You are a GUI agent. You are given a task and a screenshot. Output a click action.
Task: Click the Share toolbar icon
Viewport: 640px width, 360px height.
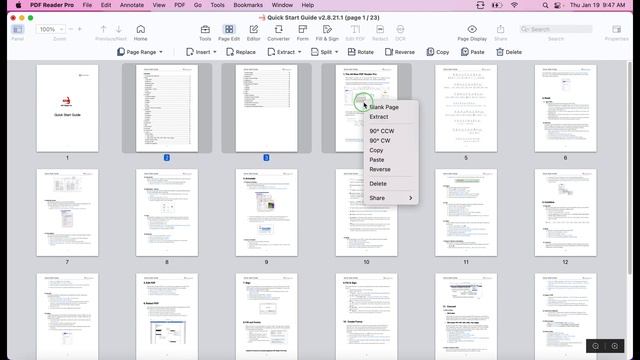[x=500, y=29]
